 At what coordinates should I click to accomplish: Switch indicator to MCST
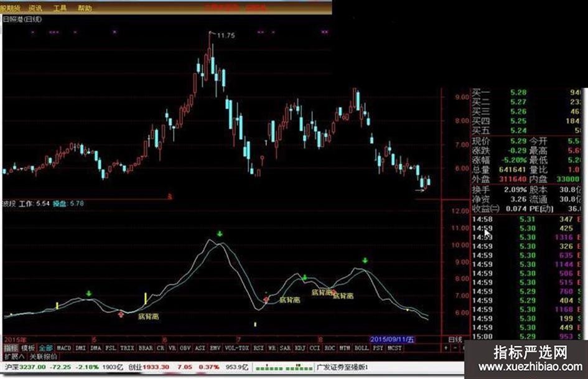(394, 349)
